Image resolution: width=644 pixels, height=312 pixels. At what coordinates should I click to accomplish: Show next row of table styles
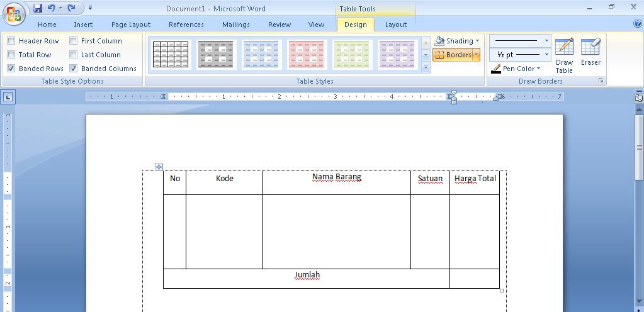click(426, 54)
